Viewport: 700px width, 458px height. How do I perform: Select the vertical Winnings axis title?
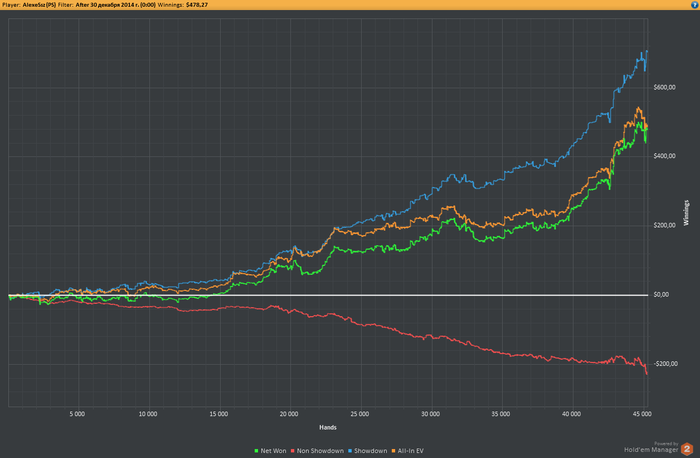click(x=686, y=213)
